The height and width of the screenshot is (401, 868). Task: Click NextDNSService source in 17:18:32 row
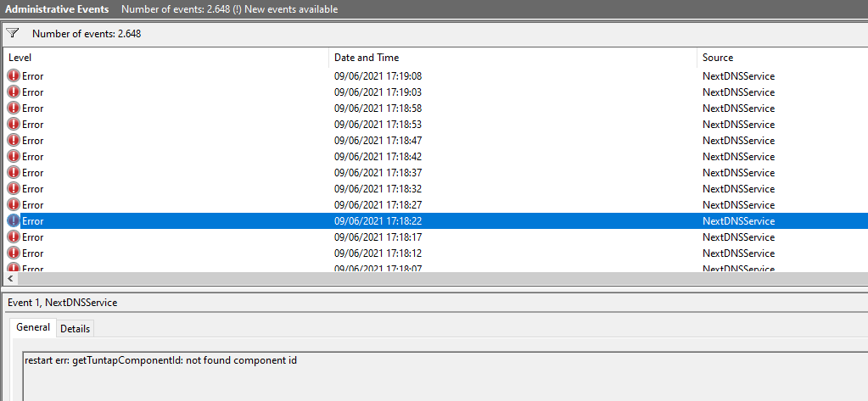click(x=738, y=188)
